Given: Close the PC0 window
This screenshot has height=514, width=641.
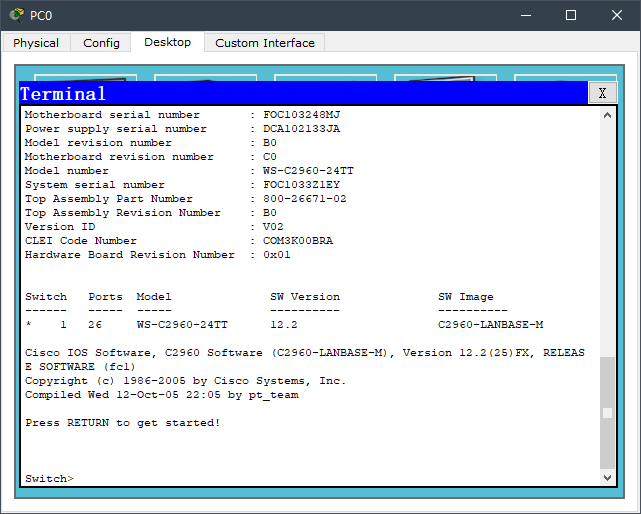Looking at the screenshot, I should coord(616,16).
